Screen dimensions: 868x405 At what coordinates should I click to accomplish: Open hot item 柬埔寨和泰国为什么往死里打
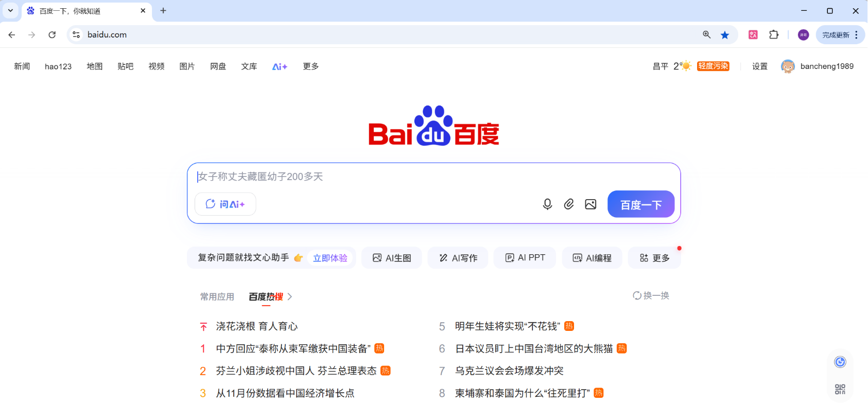coord(523,393)
